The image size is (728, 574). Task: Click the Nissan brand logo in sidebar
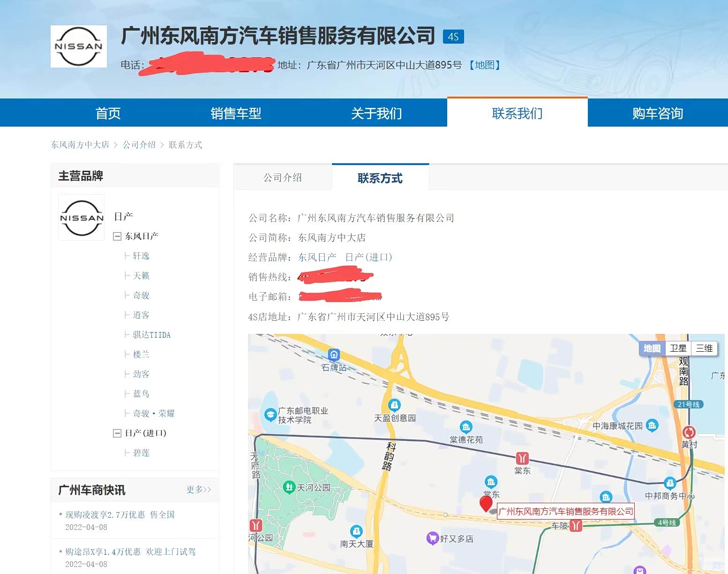pyautogui.click(x=82, y=218)
